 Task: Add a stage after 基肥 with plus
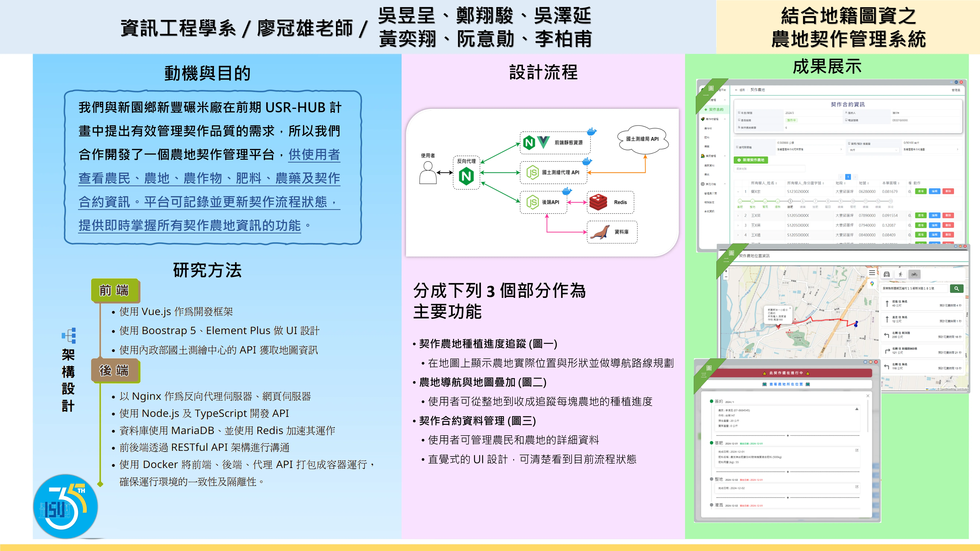[x=787, y=472]
